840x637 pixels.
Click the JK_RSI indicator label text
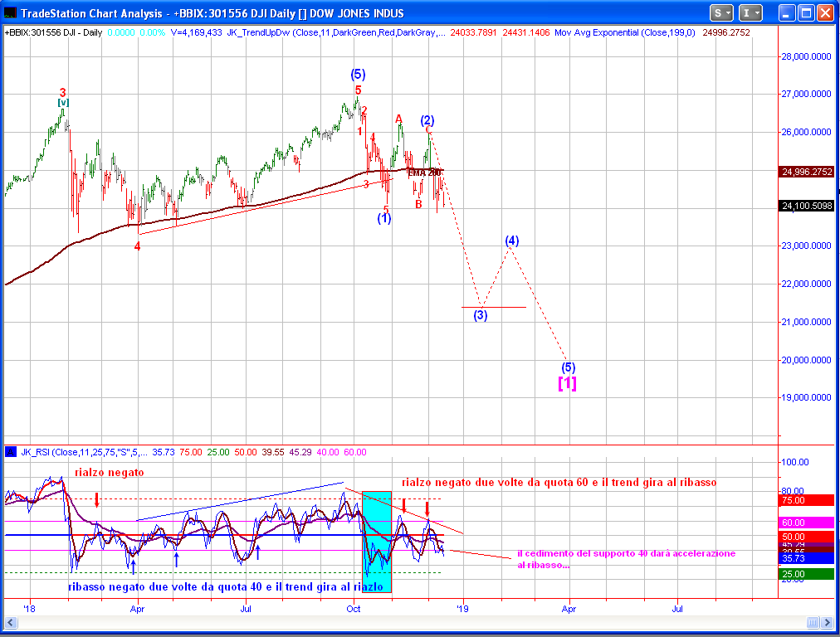coord(84,452)
